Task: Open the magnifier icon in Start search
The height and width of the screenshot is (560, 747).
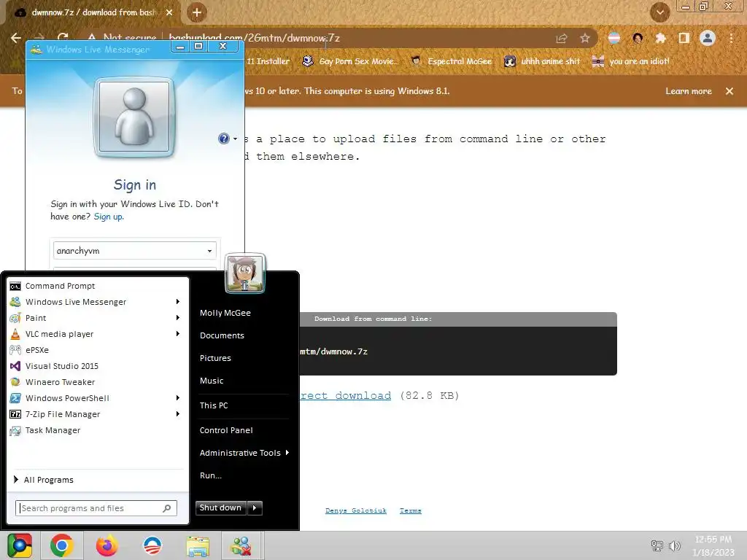Action: click(x=167, y=508)
